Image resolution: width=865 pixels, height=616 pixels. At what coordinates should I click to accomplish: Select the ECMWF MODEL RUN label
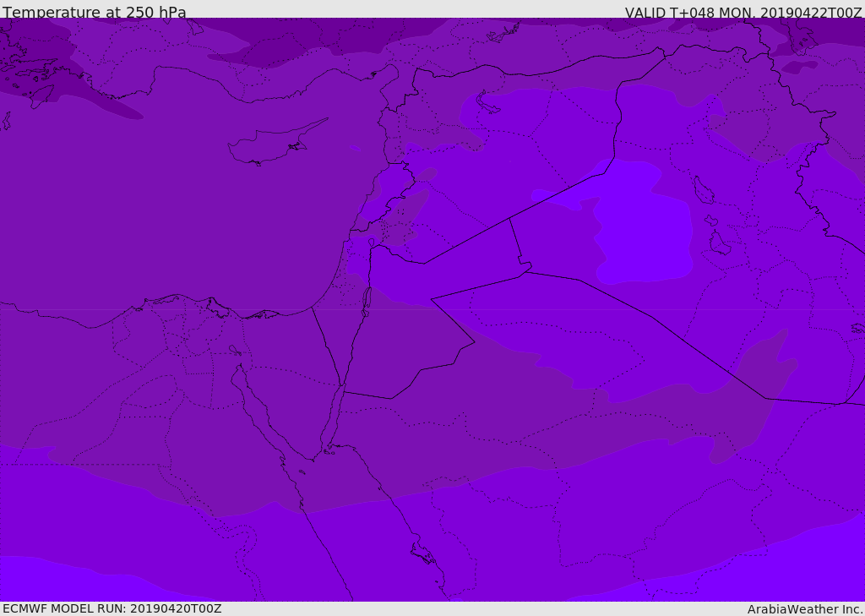click(x=112, y=608)
